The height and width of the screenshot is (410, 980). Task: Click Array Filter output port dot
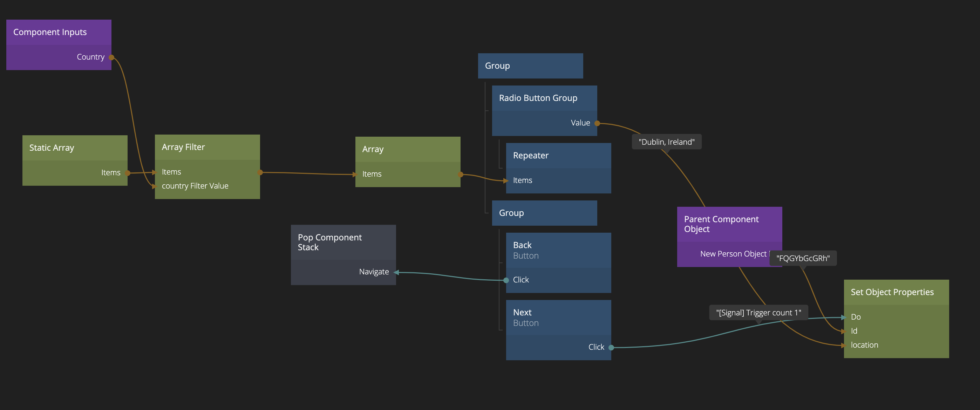(260, 173)
